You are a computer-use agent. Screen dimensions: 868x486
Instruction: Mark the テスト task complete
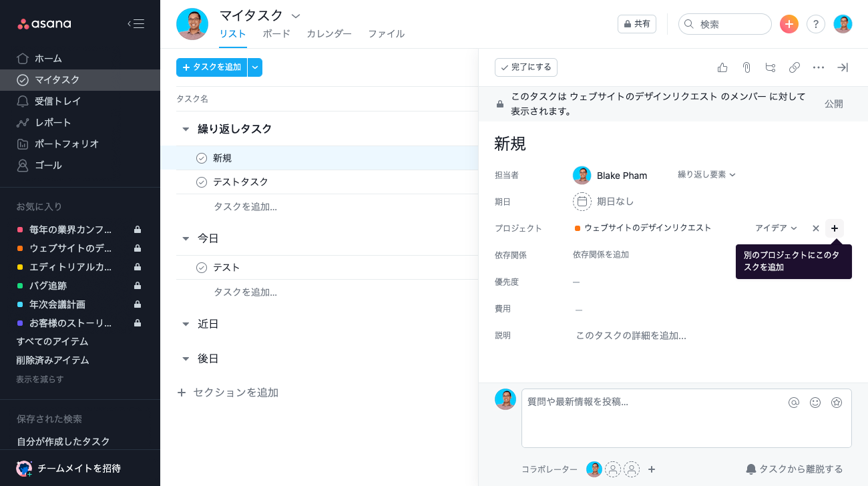(202, 268)
